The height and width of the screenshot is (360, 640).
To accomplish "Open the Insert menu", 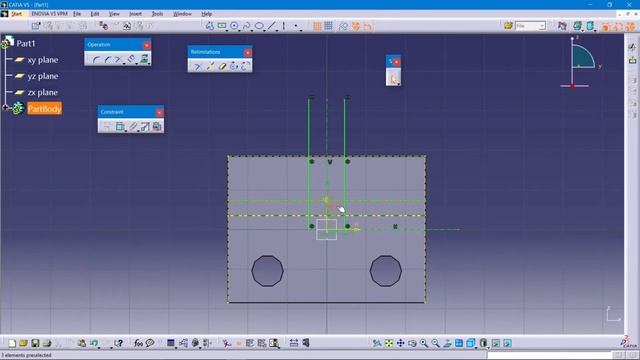I will (135, 14).
